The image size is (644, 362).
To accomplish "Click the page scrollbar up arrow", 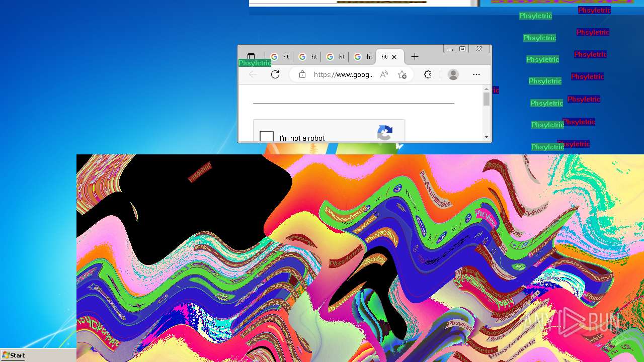I will (487, 89).
